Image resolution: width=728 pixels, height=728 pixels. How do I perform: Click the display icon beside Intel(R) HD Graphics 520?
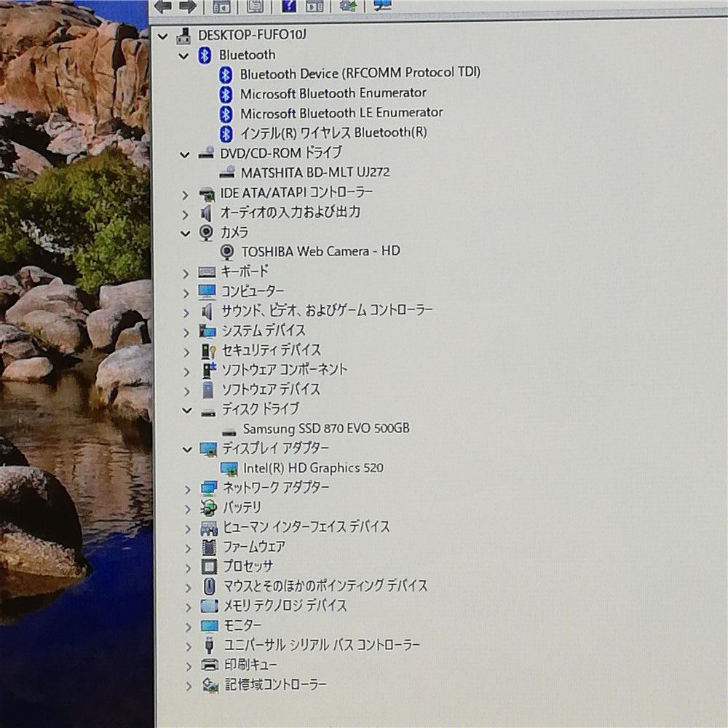[228, 468]
